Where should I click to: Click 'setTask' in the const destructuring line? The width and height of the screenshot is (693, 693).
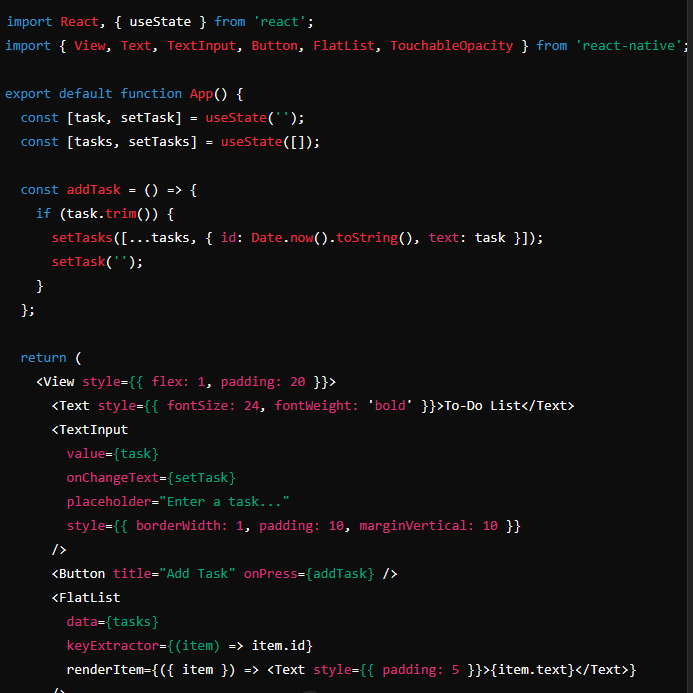[148, 118]
